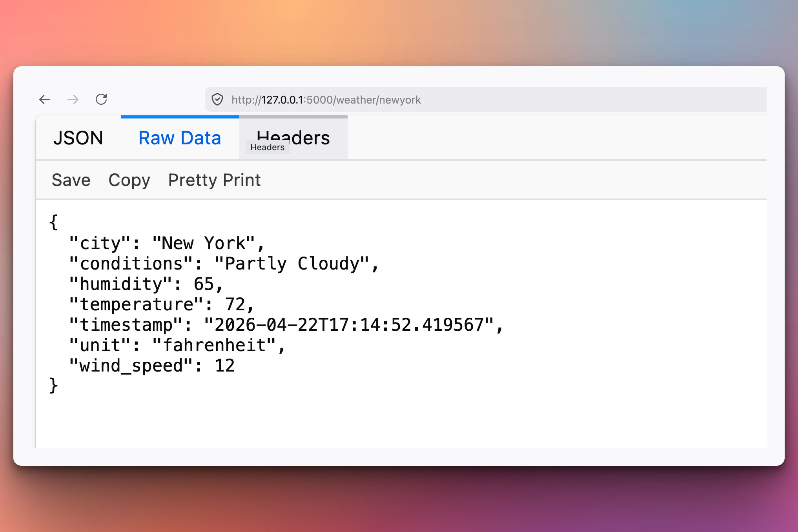Toggle Pretty Print formatting
Image resolution: width=798 pixels, height=532 pixels.
pos(214,180)
